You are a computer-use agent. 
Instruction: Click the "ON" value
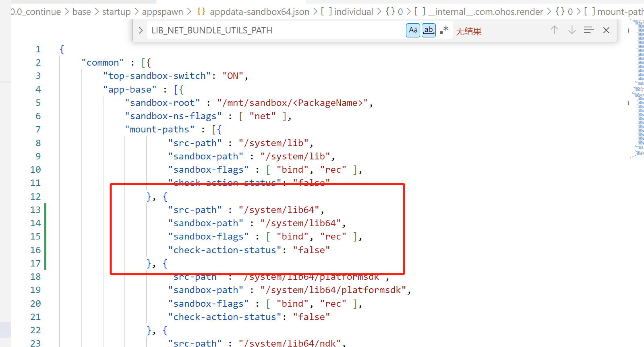[x=233, y=76]
